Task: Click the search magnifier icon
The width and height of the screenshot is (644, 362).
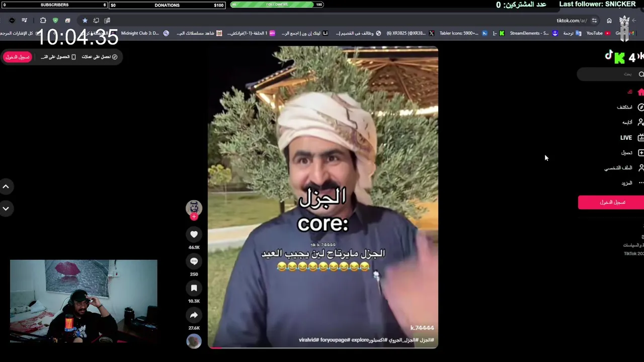Action: (641, 74)
